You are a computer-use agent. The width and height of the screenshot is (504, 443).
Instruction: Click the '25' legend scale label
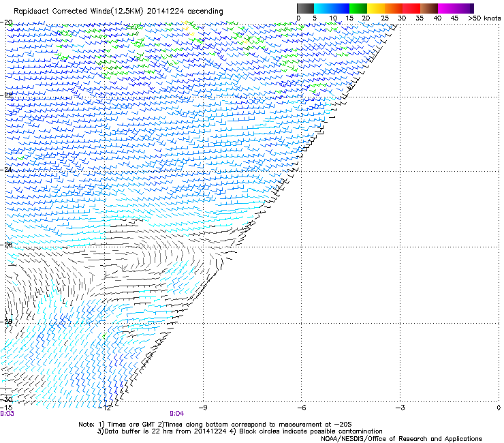(x=384, y=18)
